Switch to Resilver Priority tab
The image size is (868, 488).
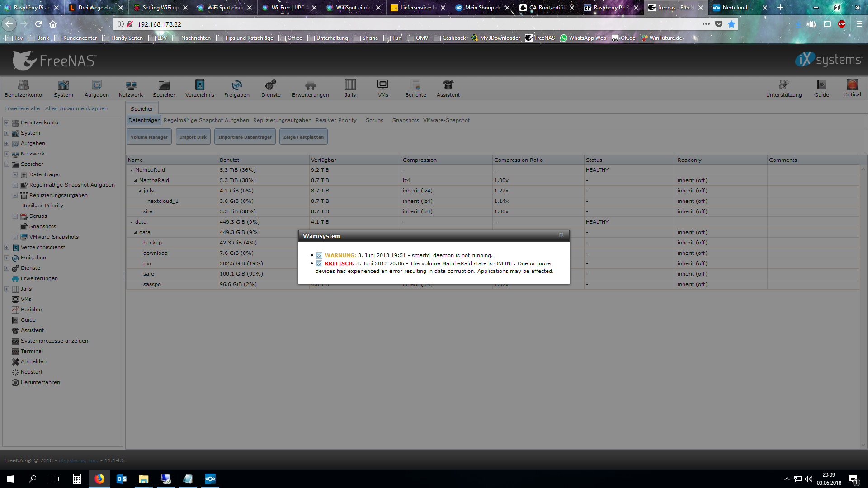[336, 120]
